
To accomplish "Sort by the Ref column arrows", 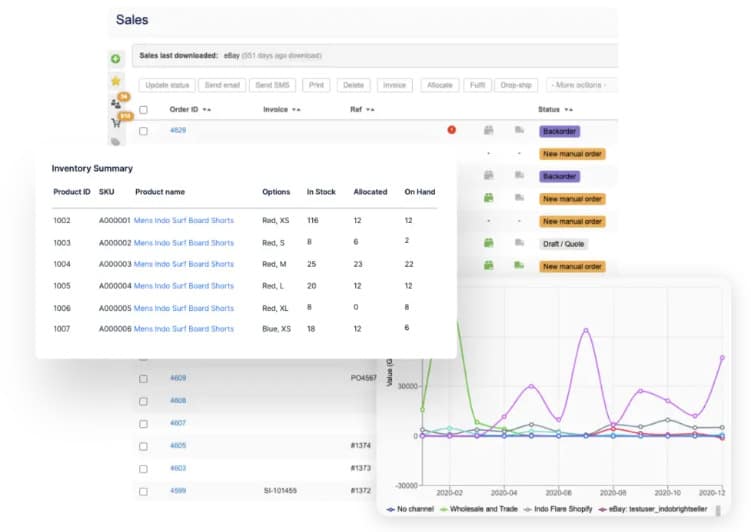I will [x=370, y=110].
